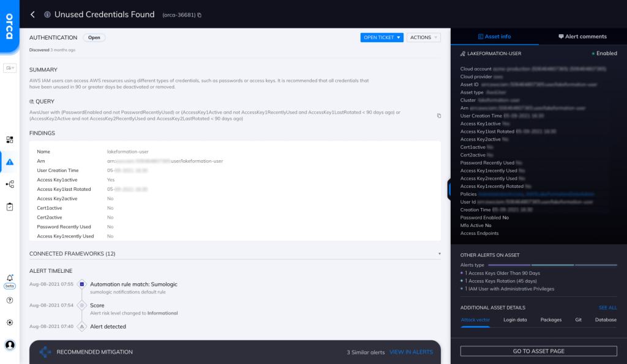Open Access Keys Rotation (45 days) alert
The image size is (627, 364).
click(x=502, y=281)
